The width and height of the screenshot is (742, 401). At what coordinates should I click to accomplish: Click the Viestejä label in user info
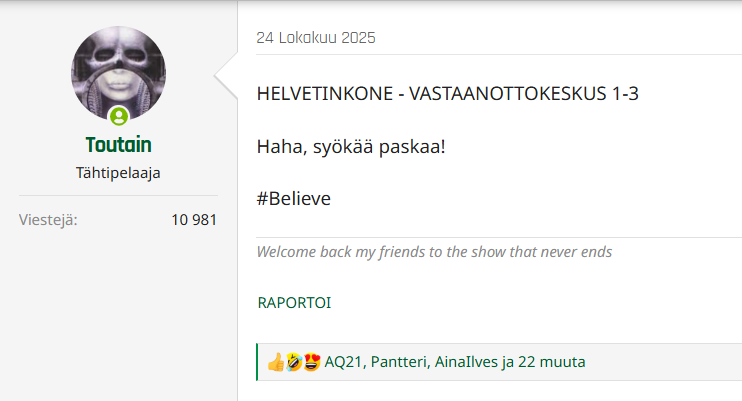pyautogui.click(x=48, y=220)
